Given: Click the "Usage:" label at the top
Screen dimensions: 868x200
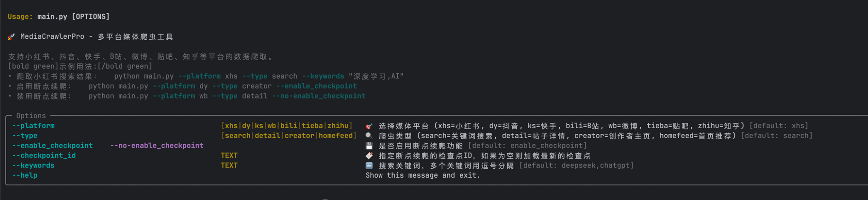Looking at the screenshot, I should (20, 17).
